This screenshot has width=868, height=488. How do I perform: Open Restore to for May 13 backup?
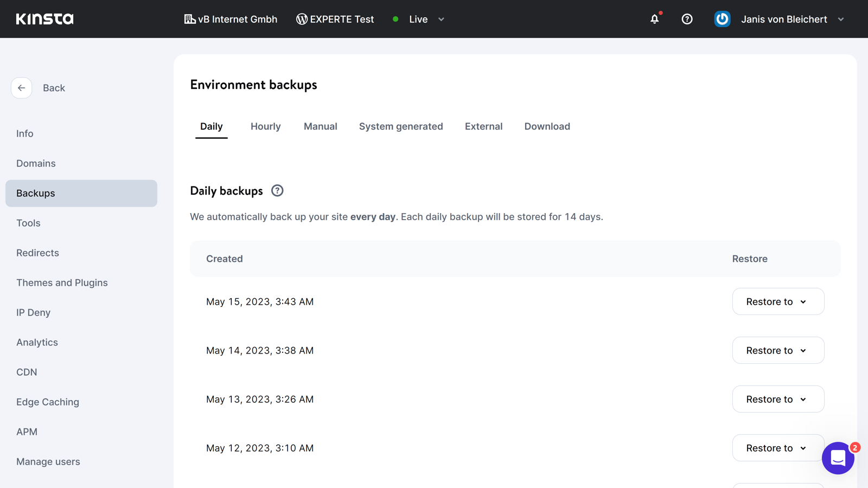click(x=778, y=399)
